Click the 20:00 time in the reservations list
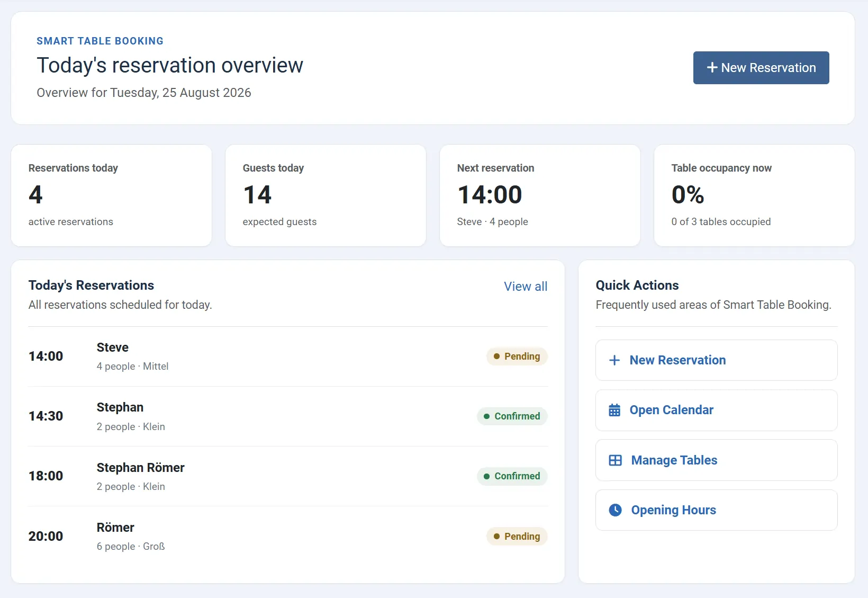The height and width of the screenshot is (598, 868). click(46, 537)
